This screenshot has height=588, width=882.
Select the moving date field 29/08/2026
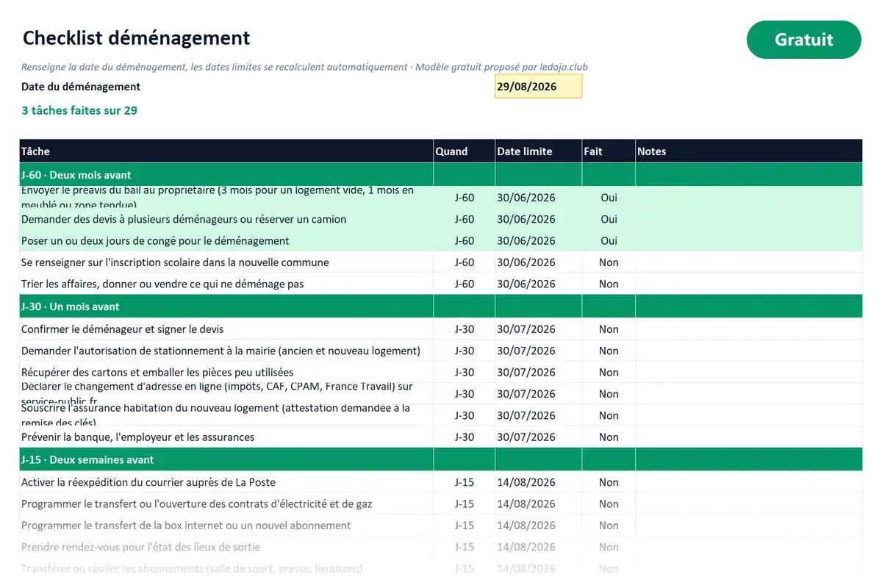pos(538,86)
